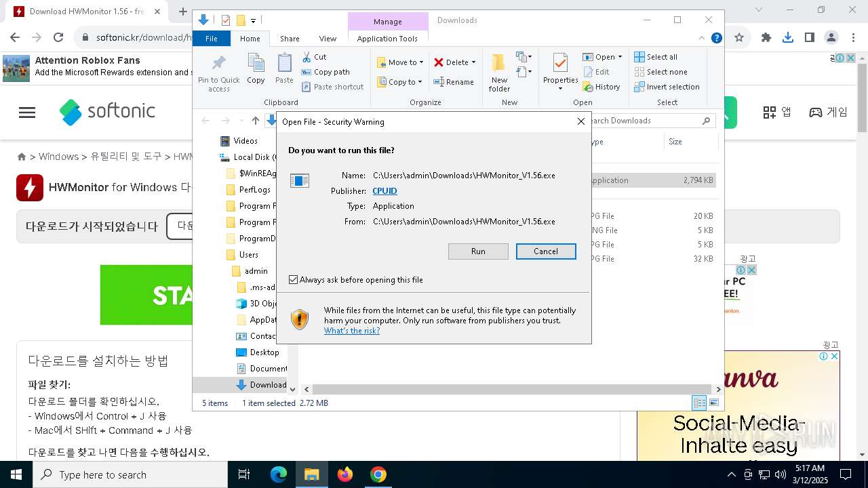Screen dimensions: 868x488
Task: Open the Copy to dropdown
Action: [399, 82]
